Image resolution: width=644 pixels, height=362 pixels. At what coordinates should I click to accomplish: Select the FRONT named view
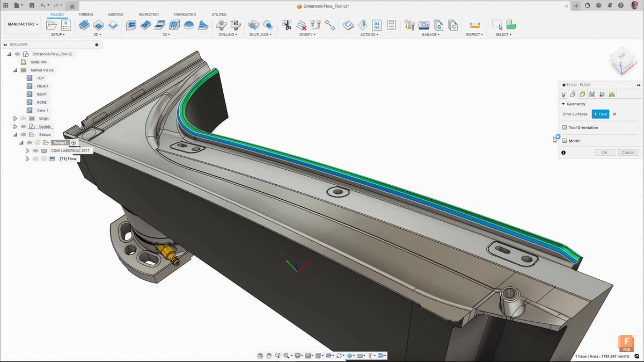(x=42, y=86)
